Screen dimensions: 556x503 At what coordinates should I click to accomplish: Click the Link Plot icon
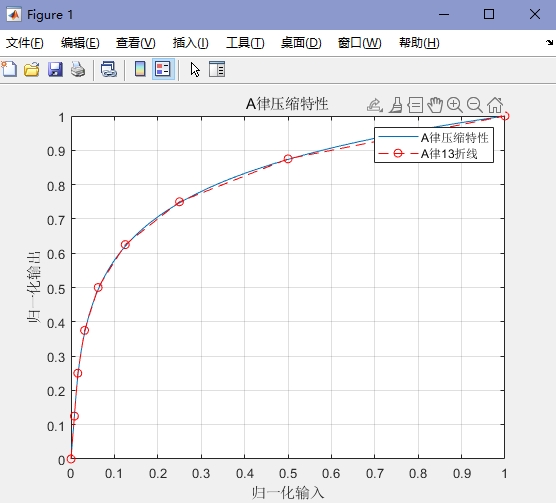click(x=109, y=69)
